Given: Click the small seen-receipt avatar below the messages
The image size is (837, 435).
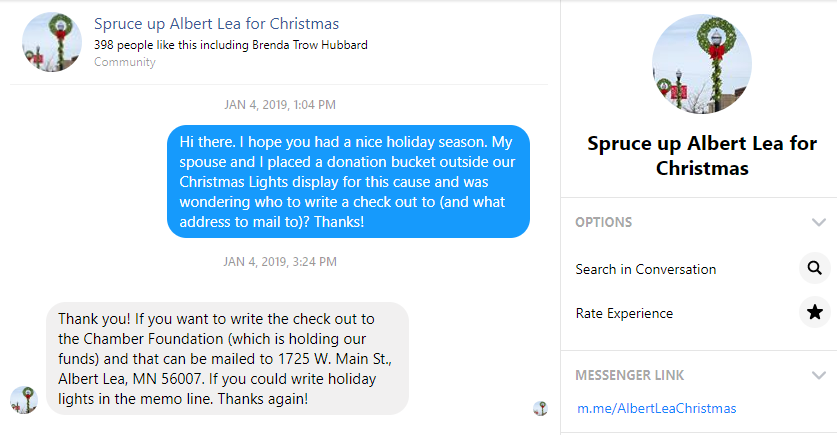Looking at the screenshot, I should point(540,408).
